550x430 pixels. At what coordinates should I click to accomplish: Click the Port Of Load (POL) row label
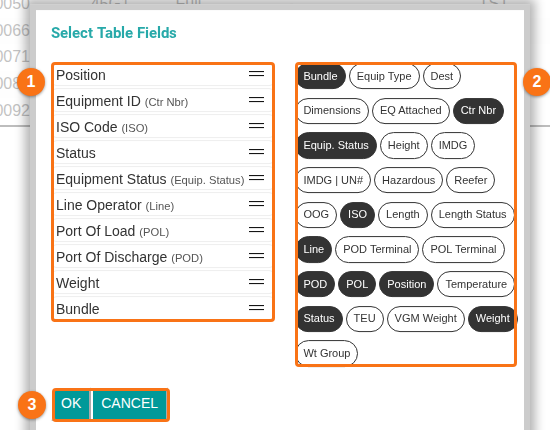pyautogui.click(x=113, y=231)
